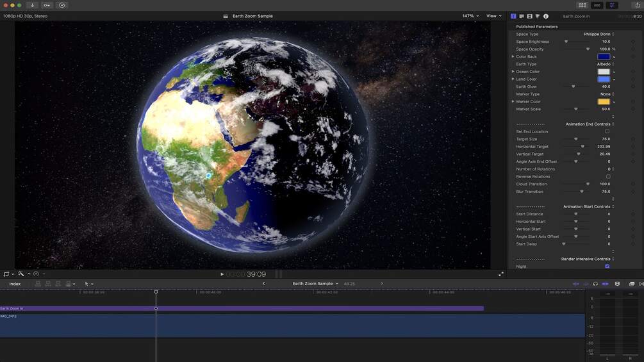This screenshot has height=362, width=644.
Task: Click the Space Opacity slider handle
Action: (588, 49)
